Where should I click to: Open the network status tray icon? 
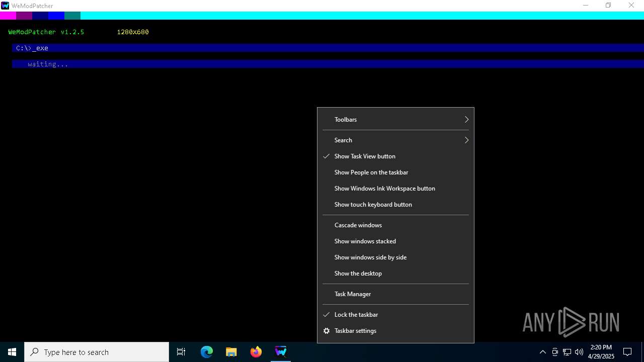tap(567, 352)
